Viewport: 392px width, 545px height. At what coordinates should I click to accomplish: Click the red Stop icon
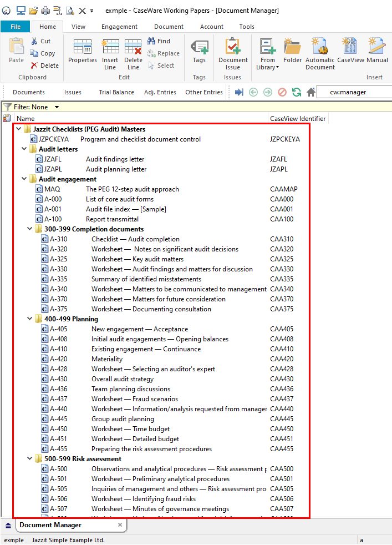tap(282, 92)
